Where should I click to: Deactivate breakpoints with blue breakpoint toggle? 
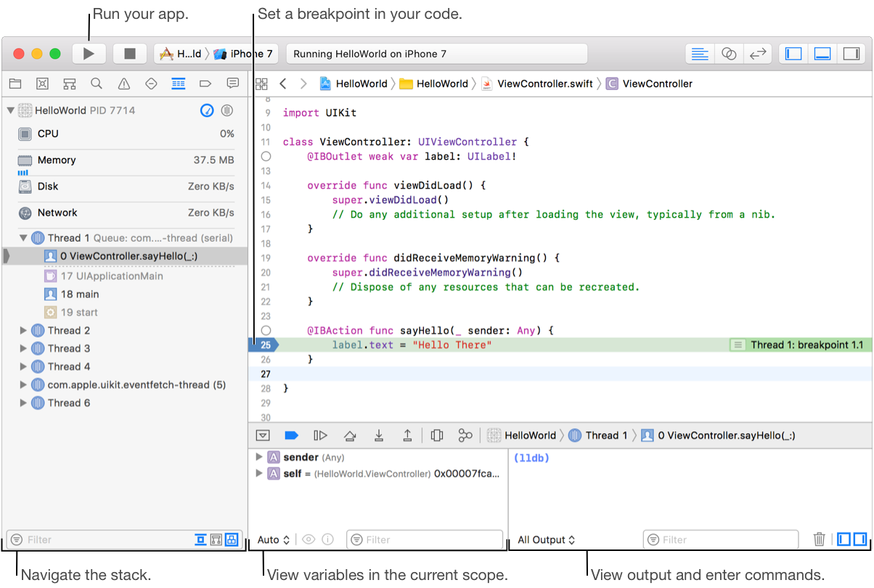tap(292, 436)
